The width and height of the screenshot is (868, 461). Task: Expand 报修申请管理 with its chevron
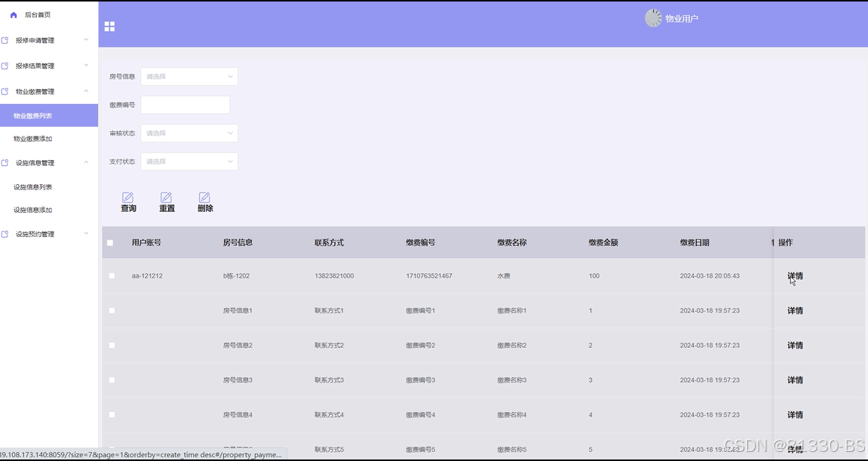87,39
